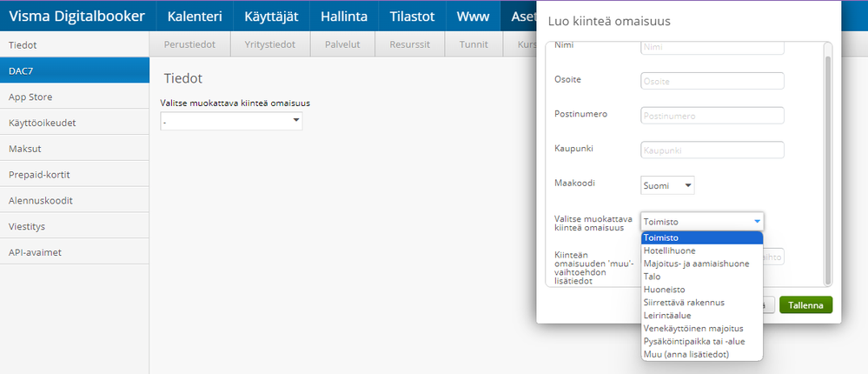Screen dimensions: 868x374
Task: Choose Hotellihuone from the list
Action: (x=702, y=250)
